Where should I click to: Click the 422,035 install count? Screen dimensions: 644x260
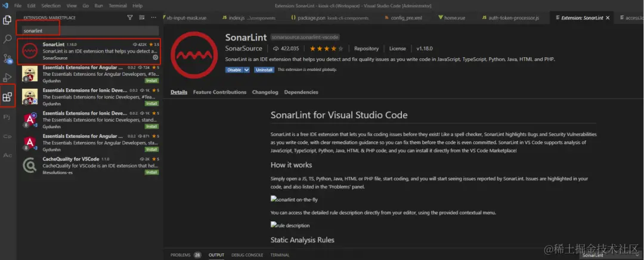click(286, 48)
